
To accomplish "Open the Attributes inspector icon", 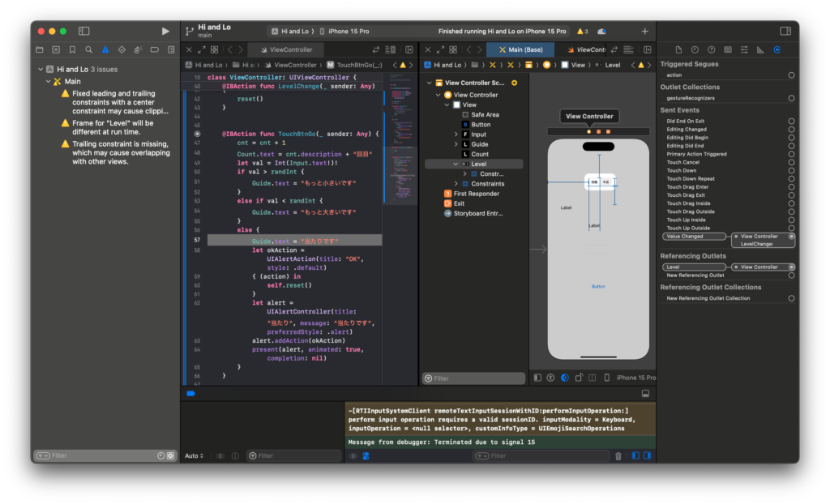I will [x=743, y=50].
